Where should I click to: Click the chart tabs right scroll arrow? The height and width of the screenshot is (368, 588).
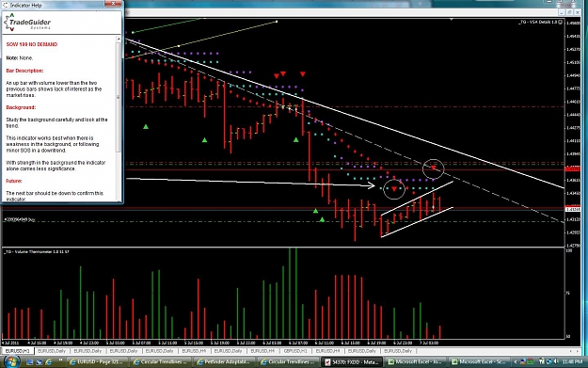(x=578, y=351)
